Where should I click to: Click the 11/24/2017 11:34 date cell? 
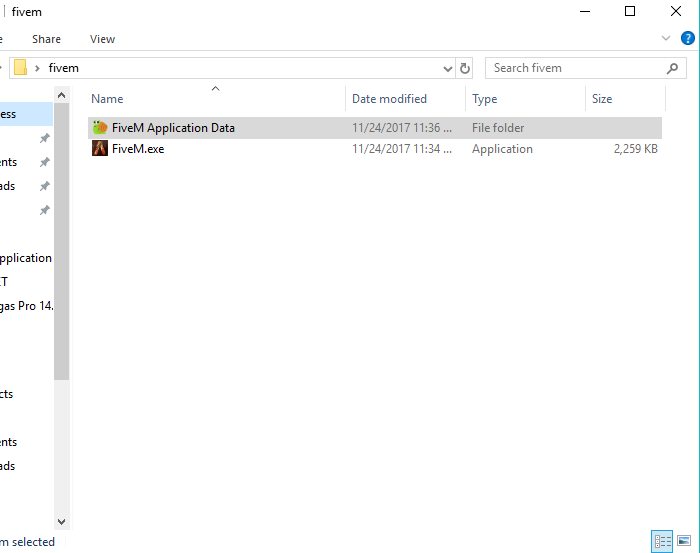point(402,149)
